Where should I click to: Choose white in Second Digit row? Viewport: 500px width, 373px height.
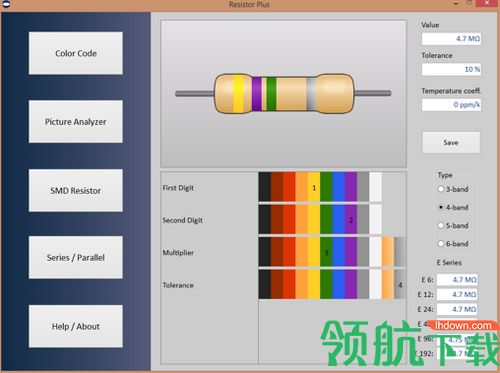(376, 219)
